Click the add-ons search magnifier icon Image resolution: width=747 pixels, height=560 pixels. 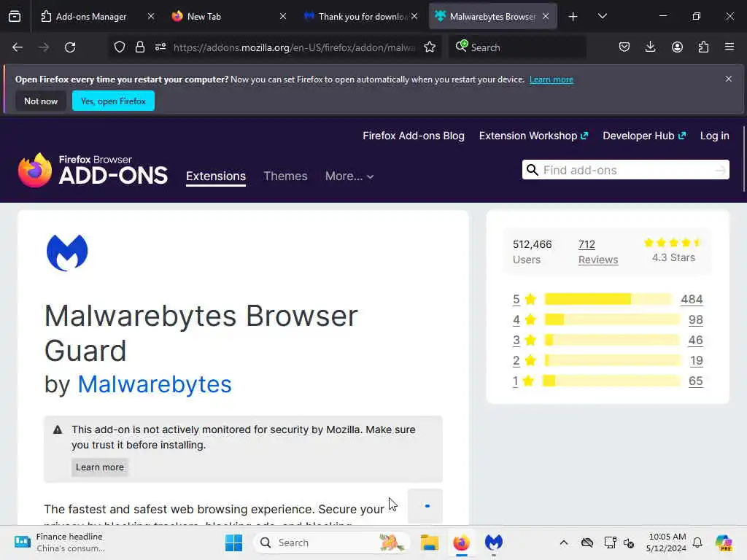(x=532, y=170)
